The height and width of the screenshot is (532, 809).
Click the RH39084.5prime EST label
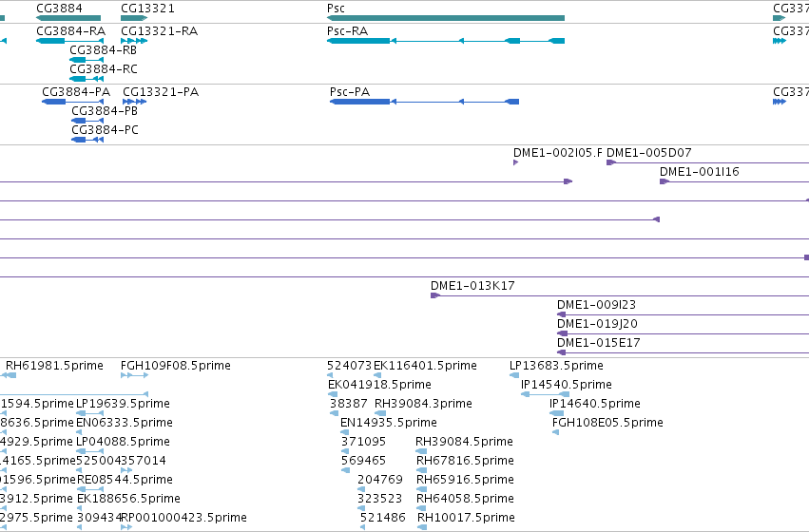click(464, 442)
